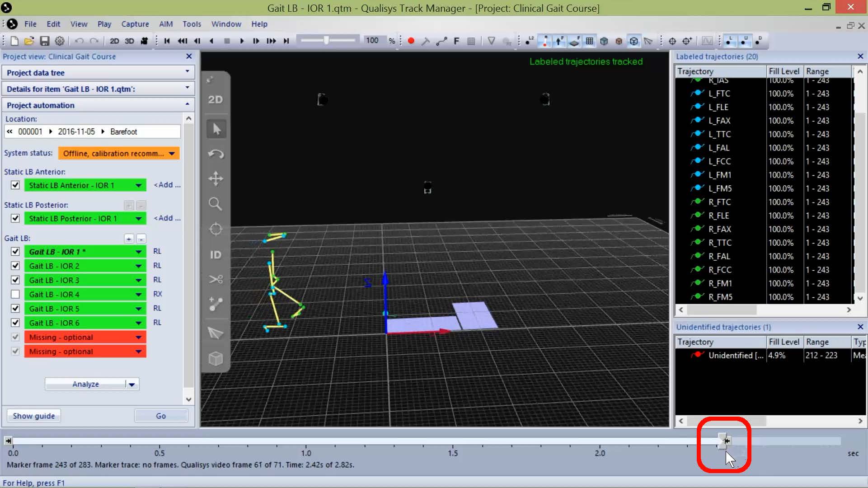Viewport: 868px width, 488px height.
Task: Toggle Static LB Anterior - IOR 1 checkbox
Action: point(15,185)
